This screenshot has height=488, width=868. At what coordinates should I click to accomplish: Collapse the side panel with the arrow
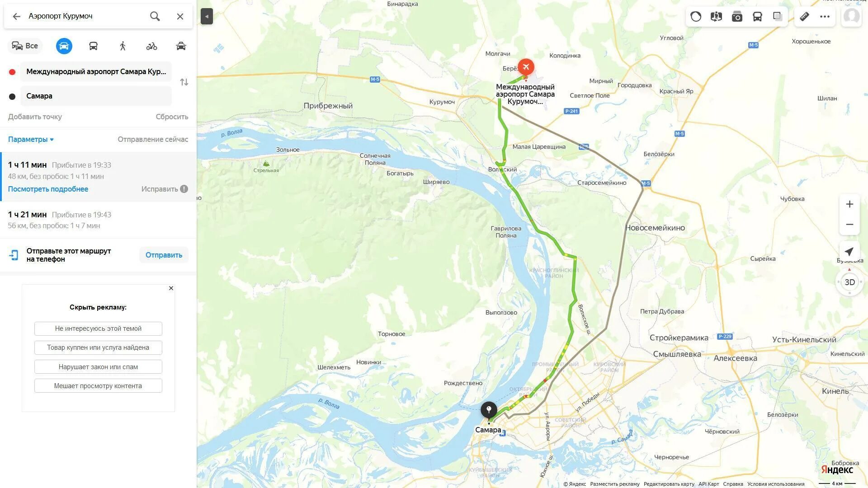coord(207,17)
